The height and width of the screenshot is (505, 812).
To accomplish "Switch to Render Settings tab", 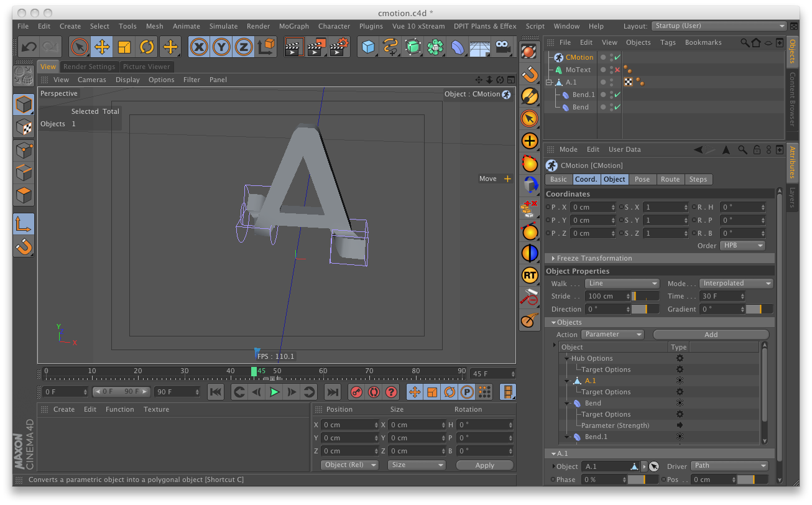I will point(89,67).
